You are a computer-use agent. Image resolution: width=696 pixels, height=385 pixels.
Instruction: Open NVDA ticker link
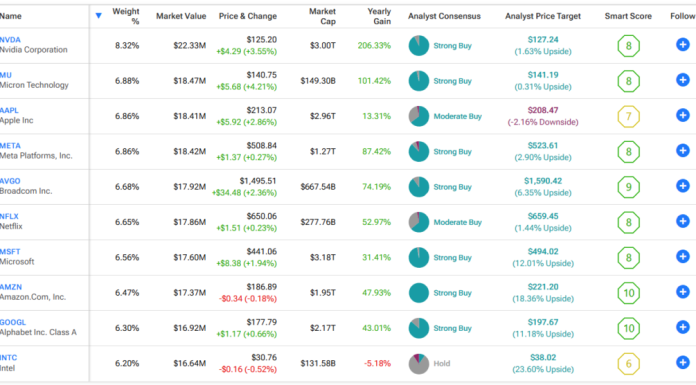point(10,40)
